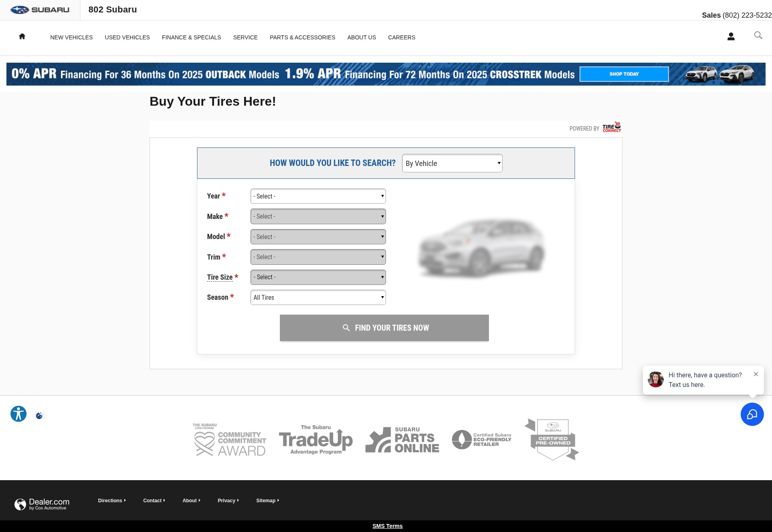Screen dimensions: 772x532
Task: Expand the Sitemap footer menu
Action: coord(267,501)
